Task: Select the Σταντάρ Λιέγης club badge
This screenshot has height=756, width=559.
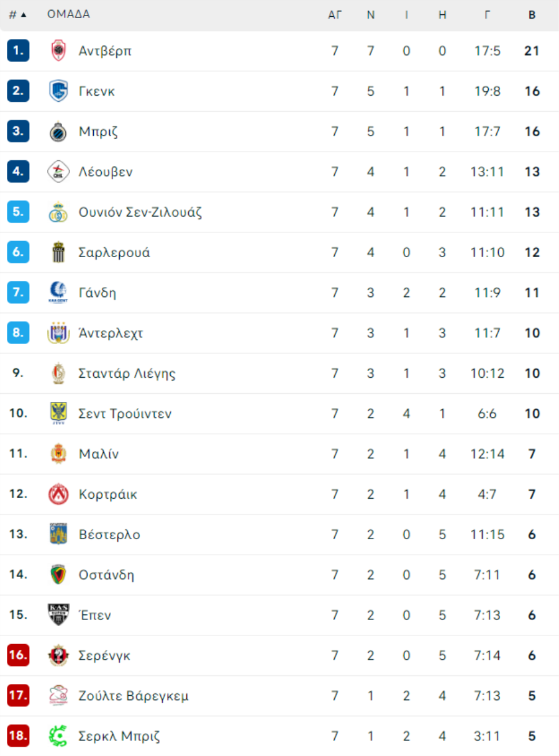Action: 58,374
